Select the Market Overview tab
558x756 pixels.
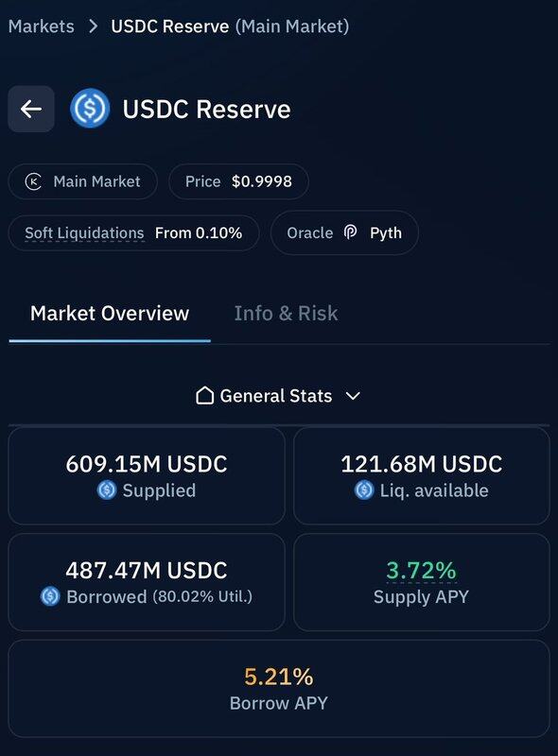[110, 314]
